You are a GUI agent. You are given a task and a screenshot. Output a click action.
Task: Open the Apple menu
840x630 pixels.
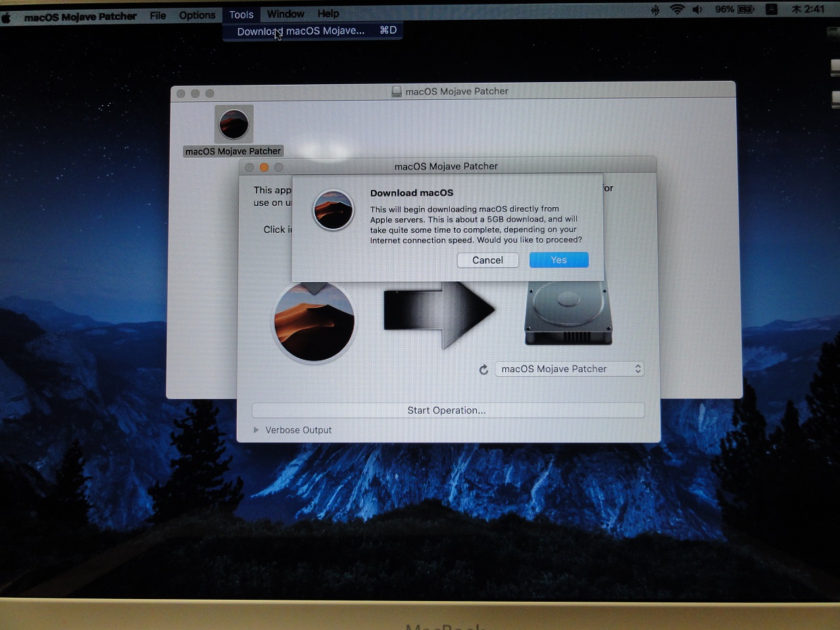coord(7,18)
